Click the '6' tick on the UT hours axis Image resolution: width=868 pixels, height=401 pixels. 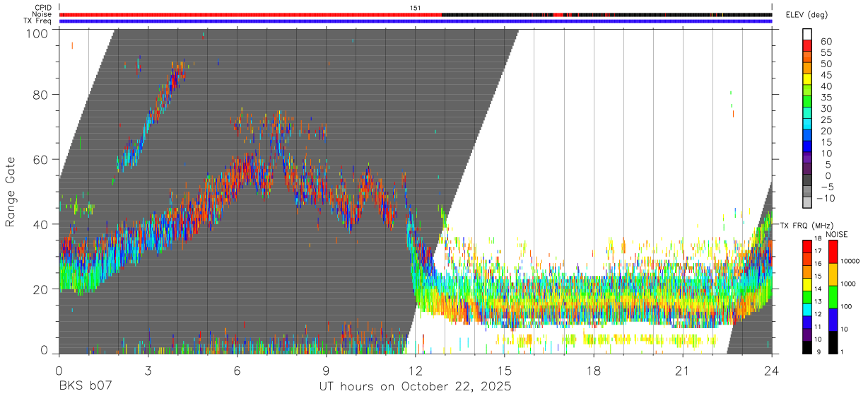tap(237, 370)
